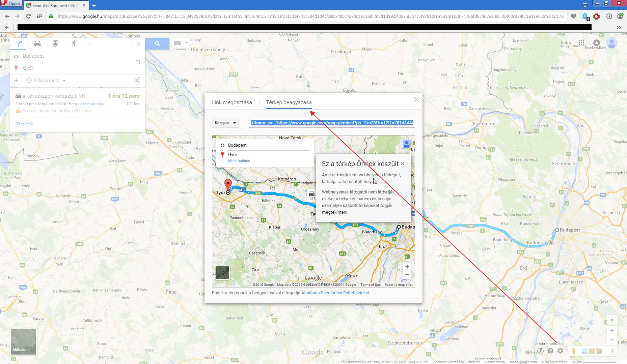627x364 pixels.
Task: Select the best travel mode directions icon
Action: [x=19, y=43]
